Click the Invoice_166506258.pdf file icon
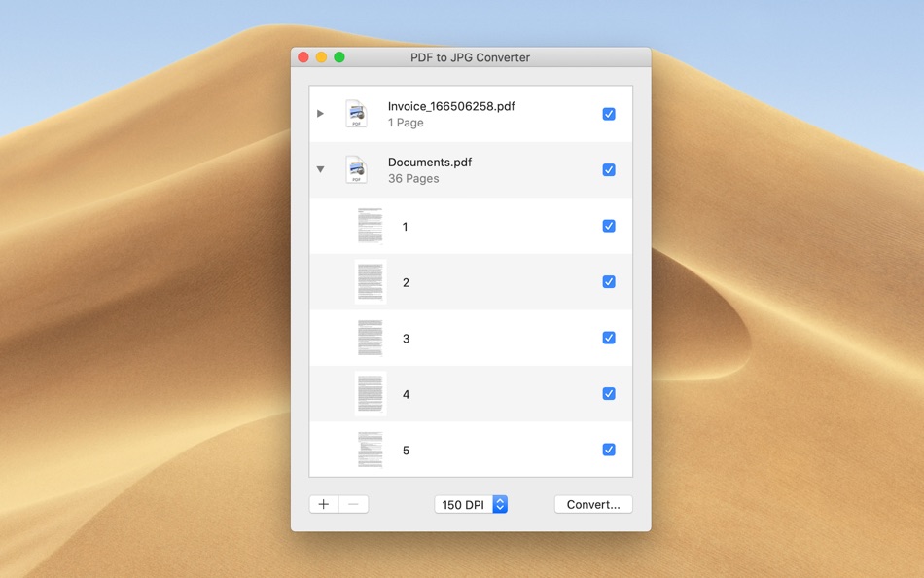 click(357, 114)
